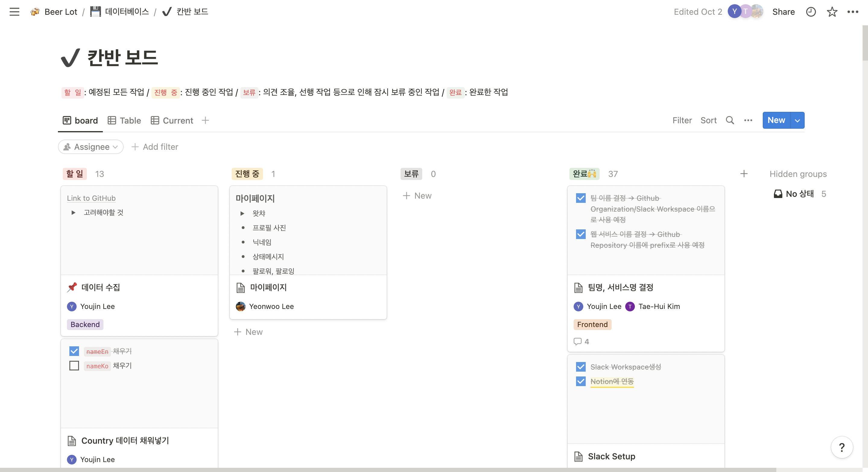Viewport: 868px width, 472px height.
Task: Add a new group column plus icon
Action: (744, 174)
